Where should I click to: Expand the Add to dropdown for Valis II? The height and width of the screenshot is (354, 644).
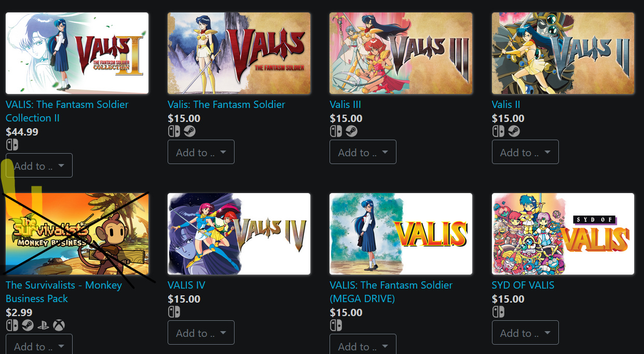pos(525,152)
